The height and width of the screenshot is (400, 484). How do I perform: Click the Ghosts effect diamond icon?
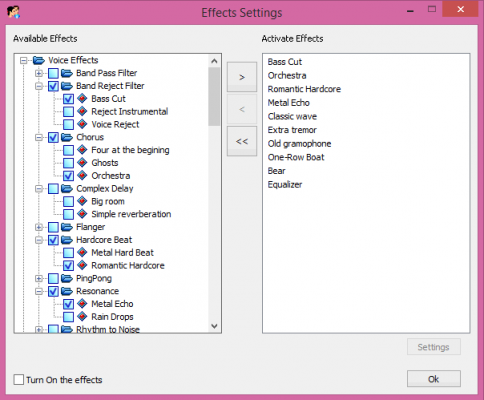[82, 163]
